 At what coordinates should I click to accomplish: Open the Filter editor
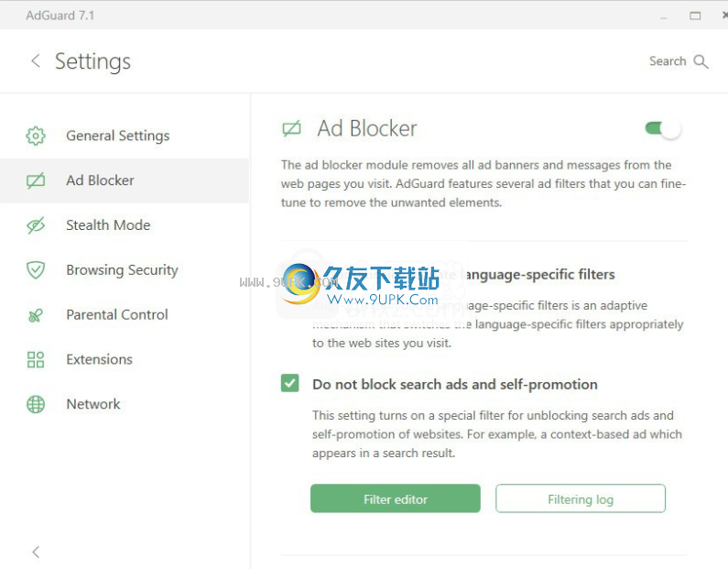click(396, 498)
